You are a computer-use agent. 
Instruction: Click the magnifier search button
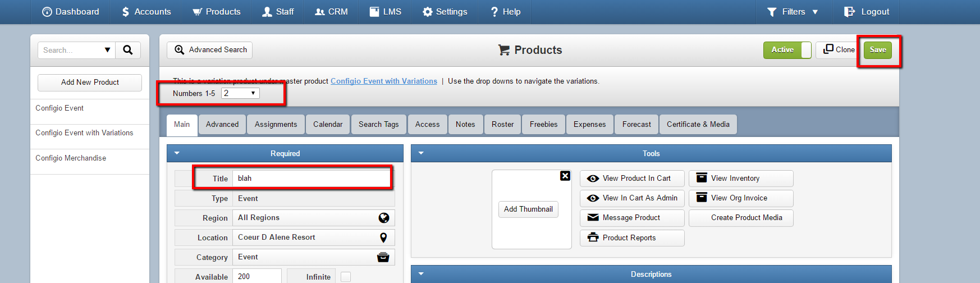tap(128, 50)
